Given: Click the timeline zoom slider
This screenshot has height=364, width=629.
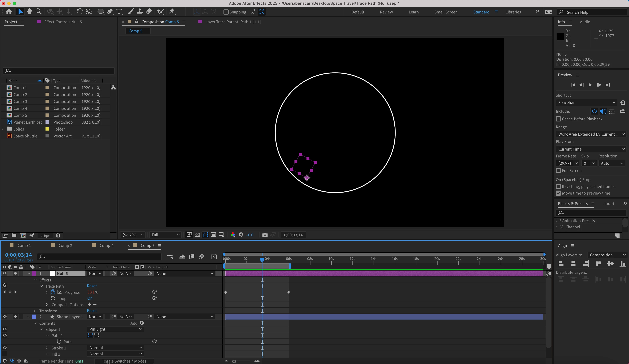Looking at the screenshot, I should coord(234,361).
